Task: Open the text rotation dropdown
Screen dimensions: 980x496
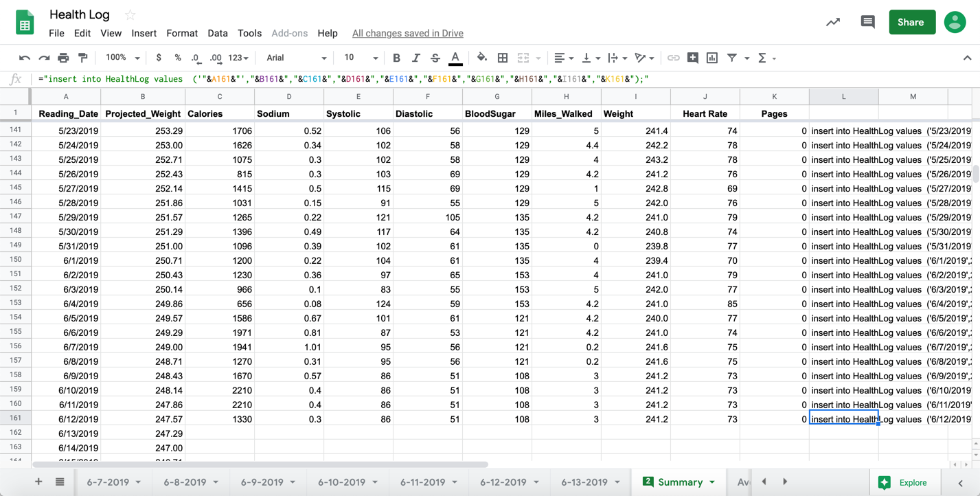Action: tap(643, 58)
